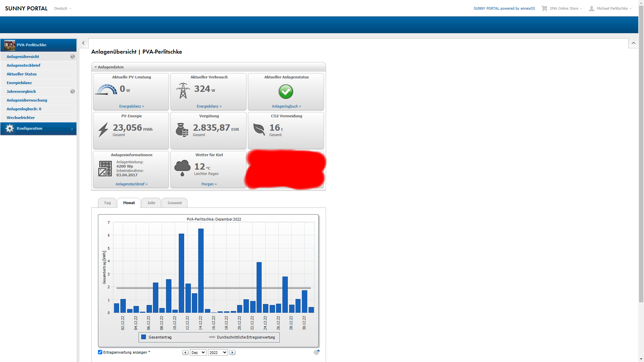Toggle Ertragserwartung anzeigen checkbox
Screen dimensions: 644x362
click(x=100, y=352)
